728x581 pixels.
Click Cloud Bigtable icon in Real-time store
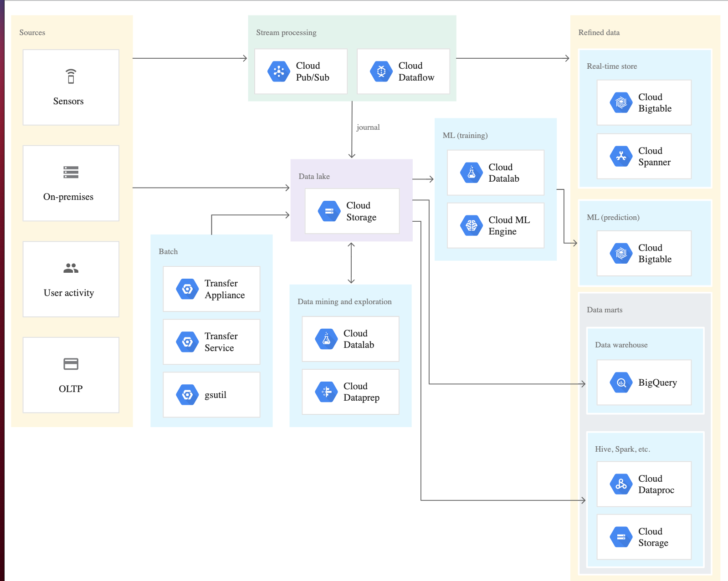click(x=621, y=102)
